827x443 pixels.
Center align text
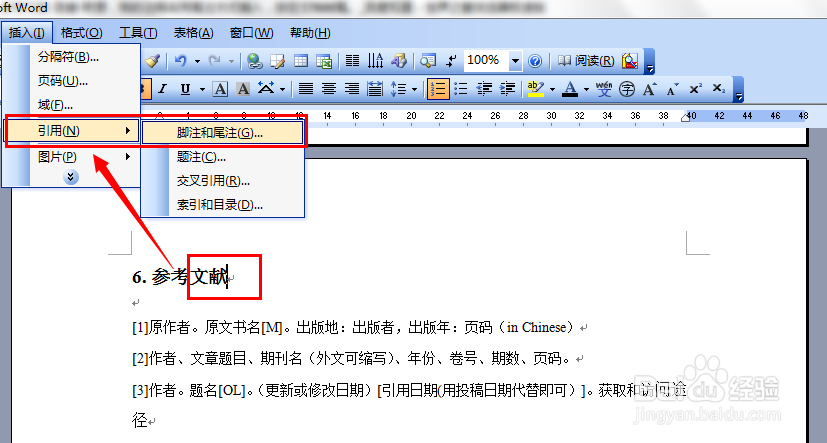(x=329, y=89)
